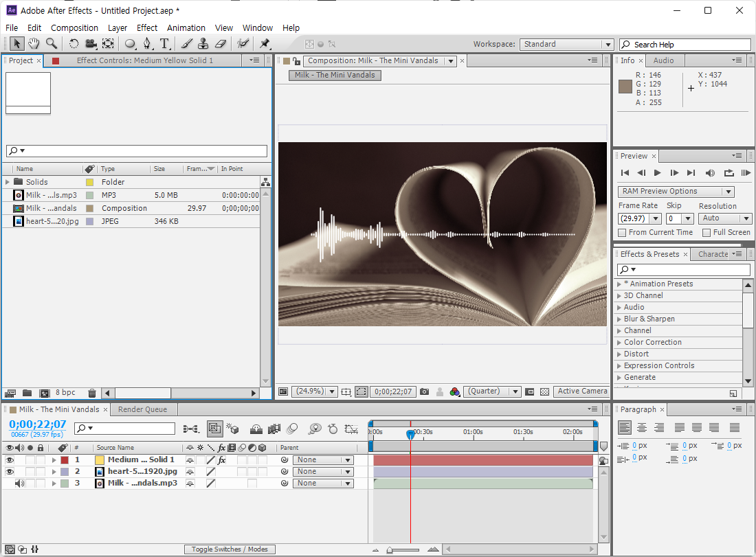Select the Puppet Pin tool
Image resolution: width=756 pixels, height=557 pixels.
(265, 44)
